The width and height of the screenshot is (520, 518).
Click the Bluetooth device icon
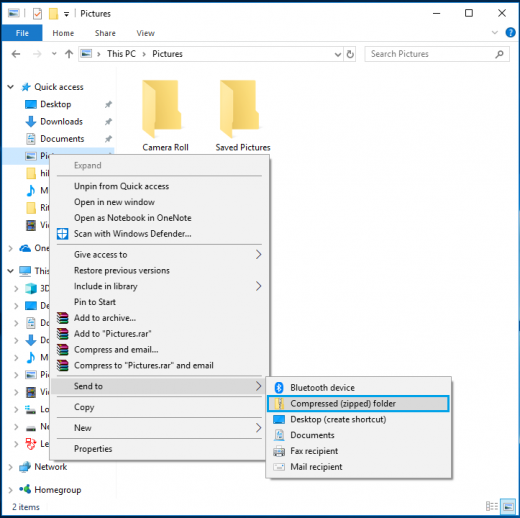pyautogui.click(x=279, y=388)
